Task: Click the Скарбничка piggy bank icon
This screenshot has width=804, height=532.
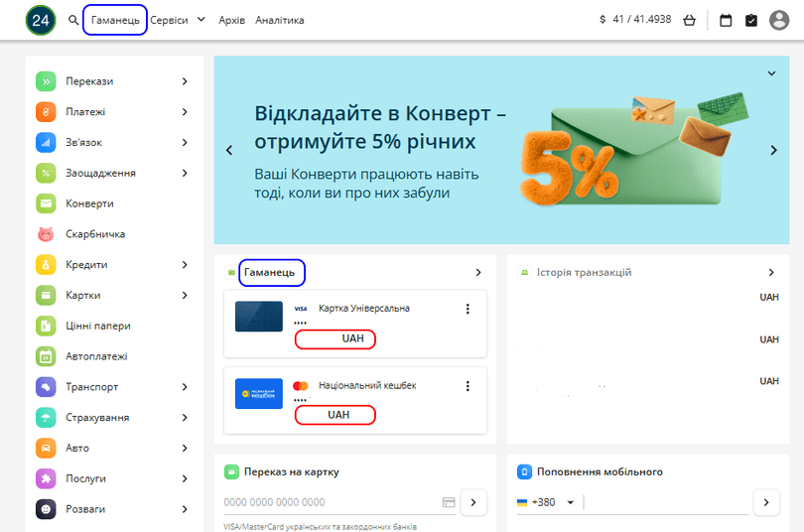Action: [x=46, y=234]
